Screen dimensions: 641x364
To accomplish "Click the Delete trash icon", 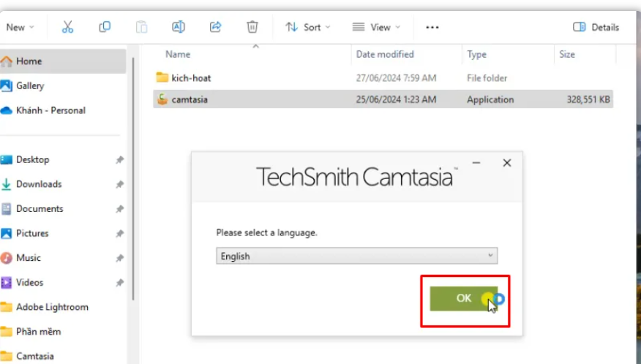I will click(x=252, y=27).
